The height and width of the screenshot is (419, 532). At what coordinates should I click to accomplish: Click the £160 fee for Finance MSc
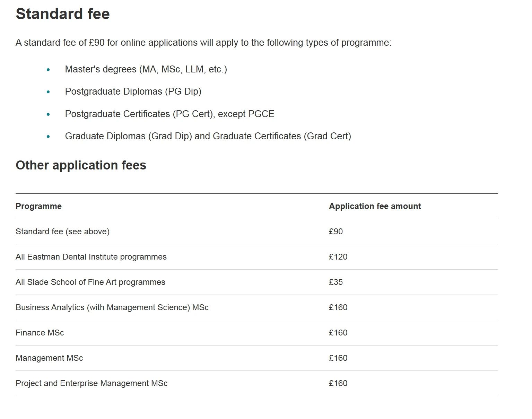click(x=338, y=333)
